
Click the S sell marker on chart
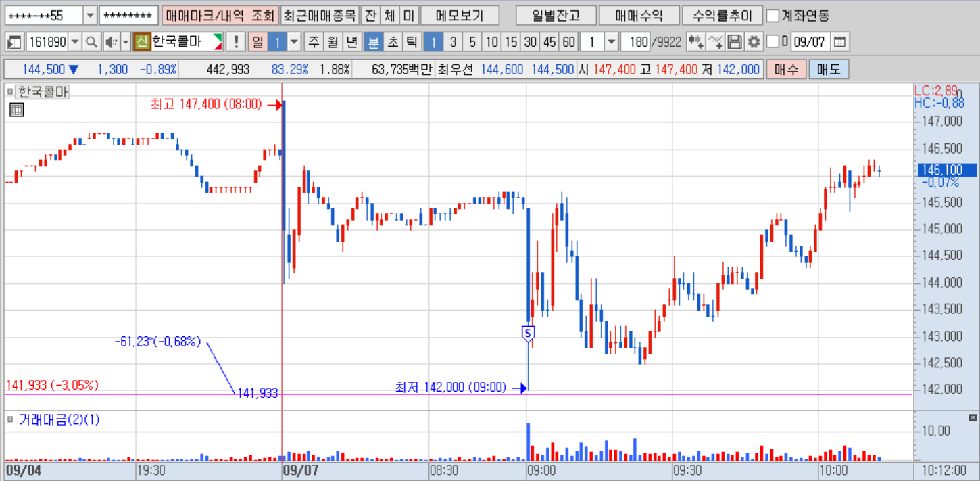528,333
